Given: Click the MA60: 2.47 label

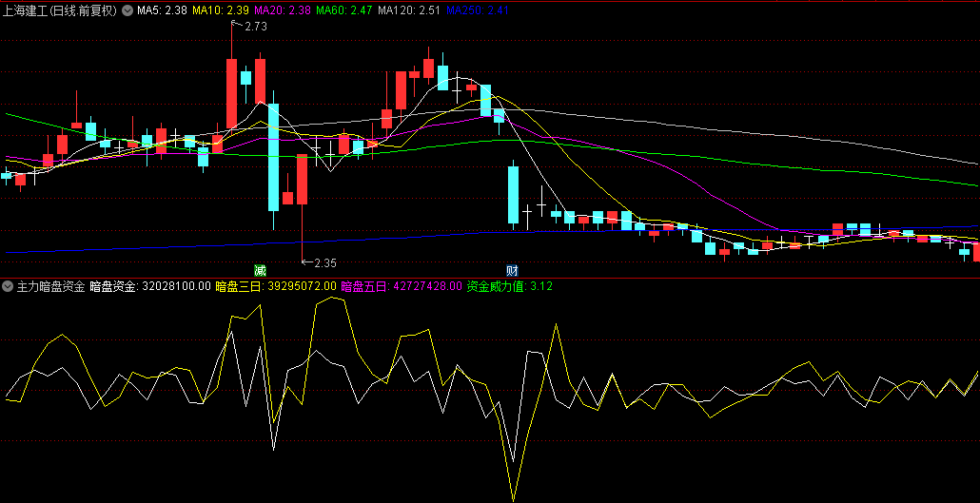Looking at the screenshot, I should click(x=345, y=10).
